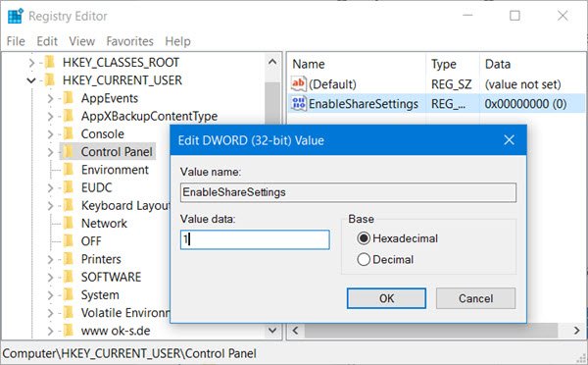Click the System folder icon
This screenshot has width=588, height=365.
[69, 294]
